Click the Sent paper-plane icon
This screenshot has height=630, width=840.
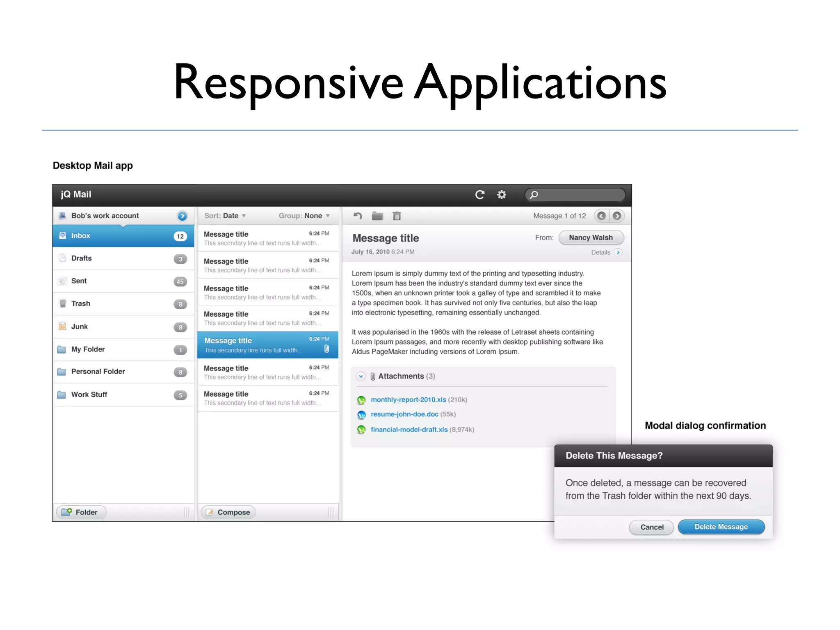coord(62,281)
